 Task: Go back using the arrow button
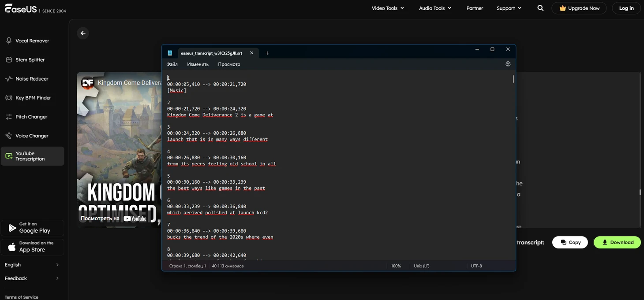(x=83, y=33)
